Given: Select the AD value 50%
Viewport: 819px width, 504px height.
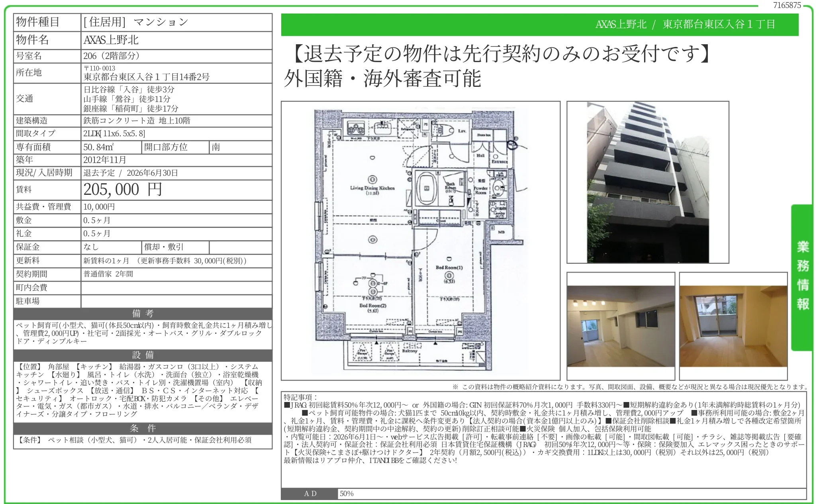Looking at the screenshot, I should tap(347, 494).
